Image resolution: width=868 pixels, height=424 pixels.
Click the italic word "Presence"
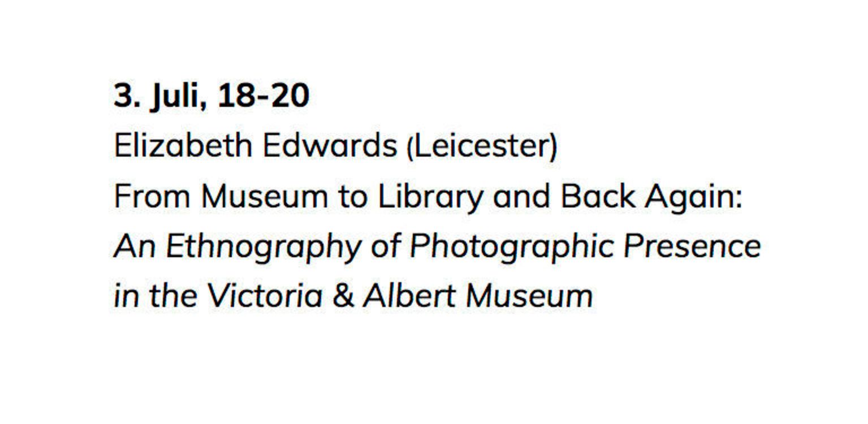coord(693,246)
